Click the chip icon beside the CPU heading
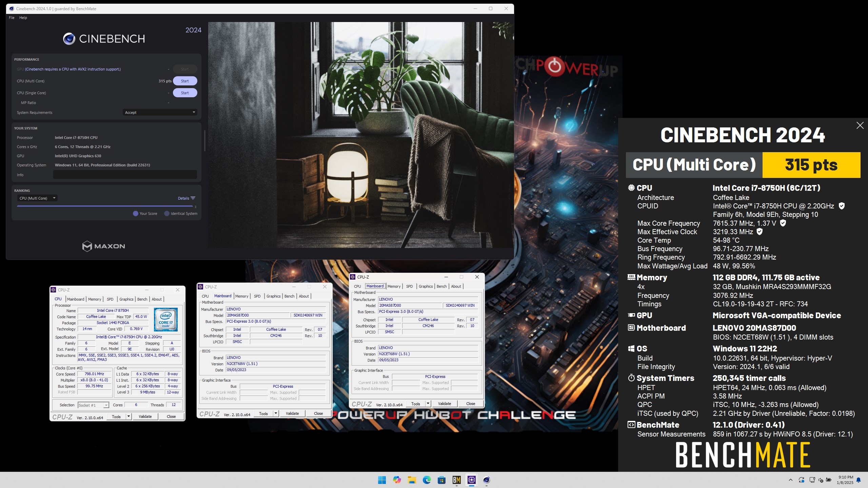Image resolution: width=868 pixels, height=488 pixels. pyautogui.click(x=631, y=188)
